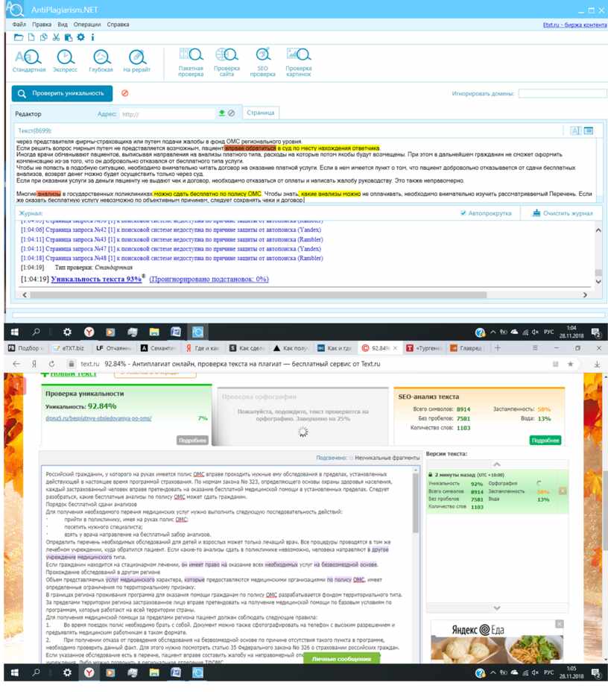The width and height of the screenshot is (608, 700).
Task: Open the dona5.ru source link
Action: [98, 418]
